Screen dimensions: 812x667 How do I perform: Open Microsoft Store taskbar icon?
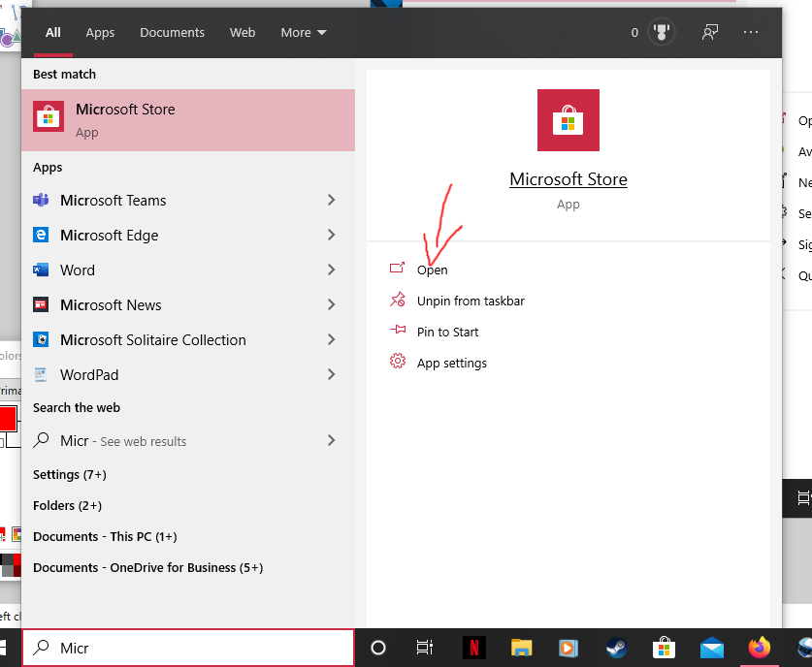click(664, 648)
